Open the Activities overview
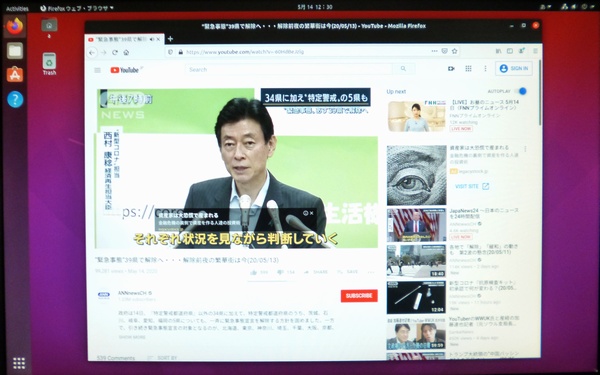This screenshot has width=600, height=375. point(17,8)
